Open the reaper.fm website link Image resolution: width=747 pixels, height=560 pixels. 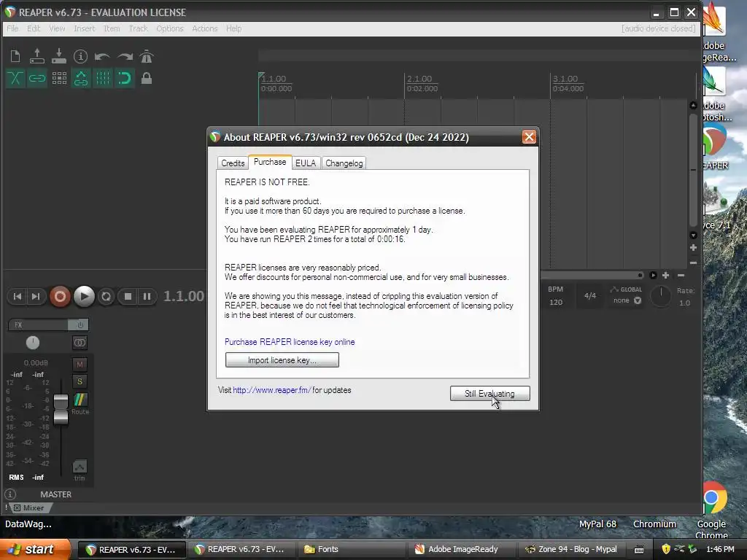click(272, 390)
